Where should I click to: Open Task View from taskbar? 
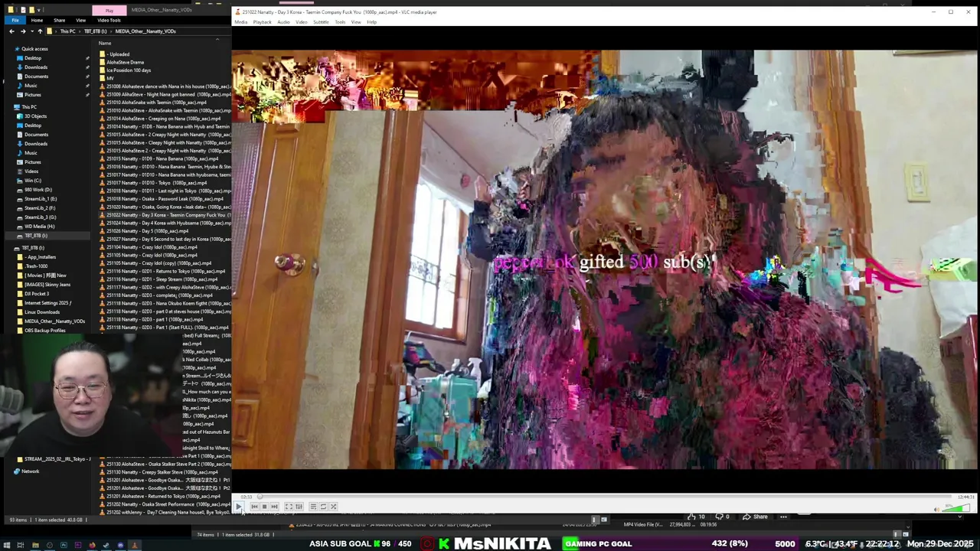tap(21, 546)
